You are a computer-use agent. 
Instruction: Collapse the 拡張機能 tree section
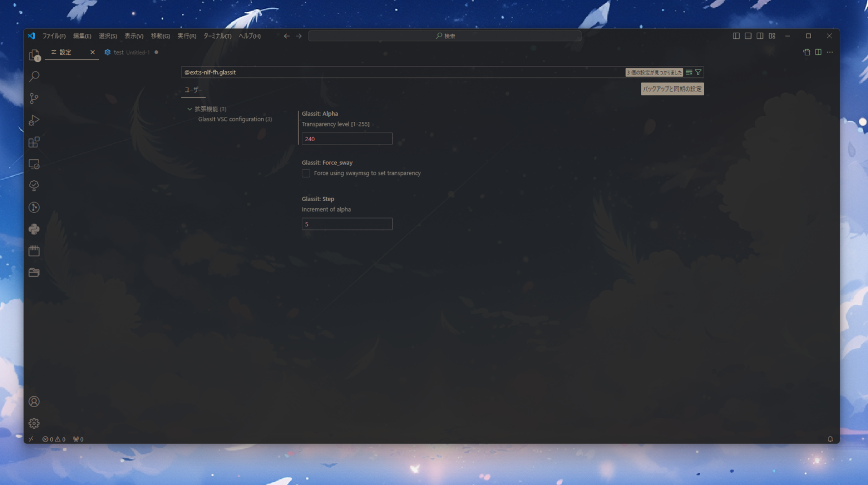pyautogui.click(x=190, y=108)
